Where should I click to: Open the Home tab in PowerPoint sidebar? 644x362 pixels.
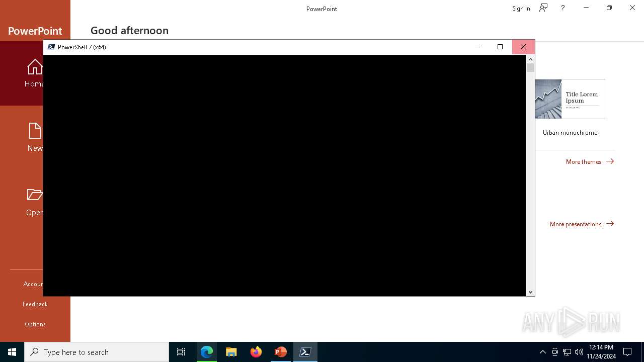22,73
